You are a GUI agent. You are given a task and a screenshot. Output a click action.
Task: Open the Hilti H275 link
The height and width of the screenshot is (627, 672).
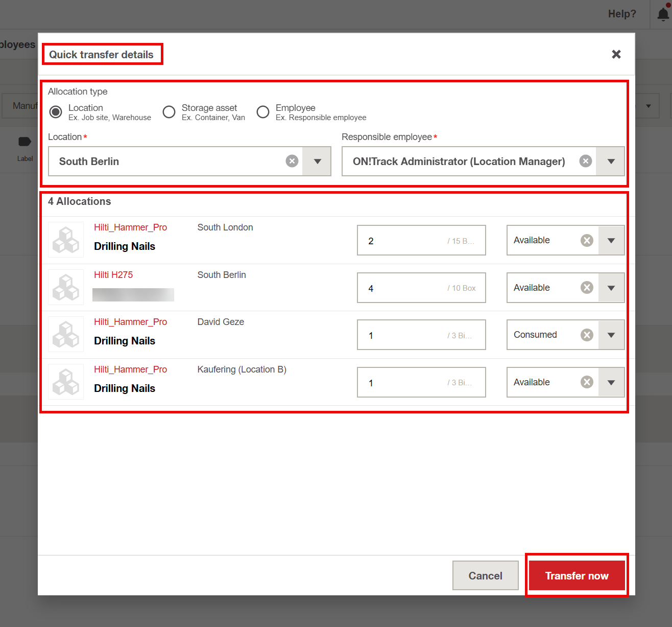[x=113, y=275]
